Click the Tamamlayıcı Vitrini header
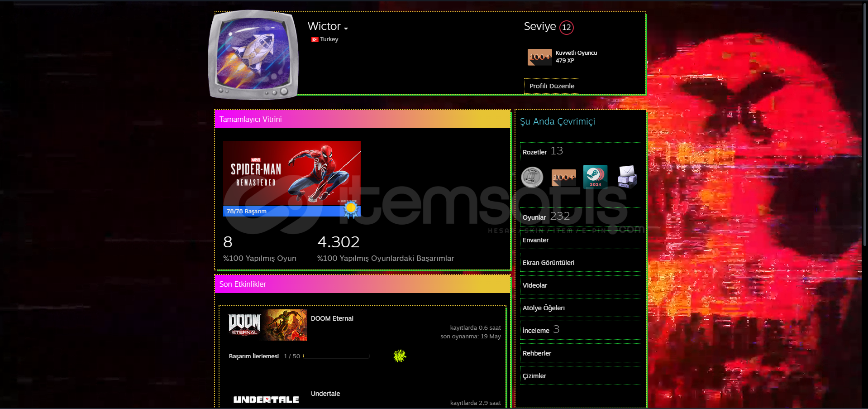Screen dimensions: 868x409 click(362, 119)
